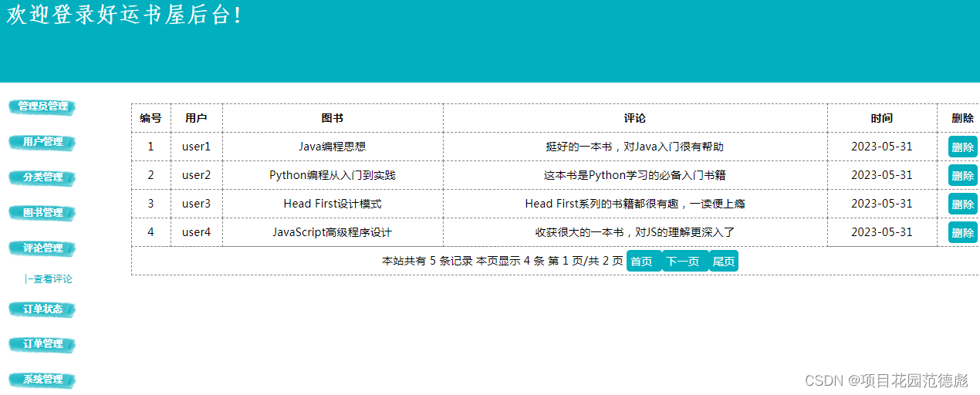The height and width of the screenshot is (395, 980).
Task: Select the 查看评论 submenu link
Action: (49, 279)
